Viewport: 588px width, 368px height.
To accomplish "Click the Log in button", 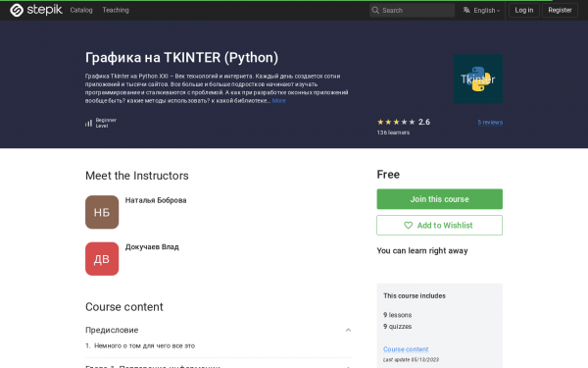I will click(x=524, y=10).
